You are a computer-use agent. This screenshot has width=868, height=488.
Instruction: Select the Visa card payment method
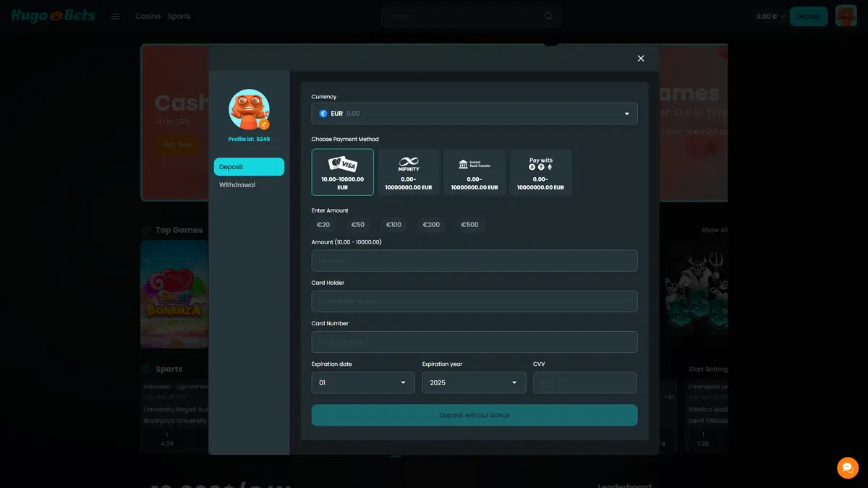342,172
